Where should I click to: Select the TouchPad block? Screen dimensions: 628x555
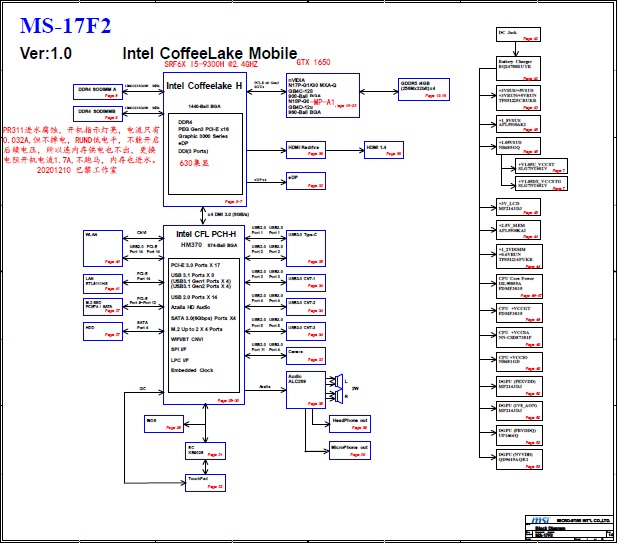205,483
